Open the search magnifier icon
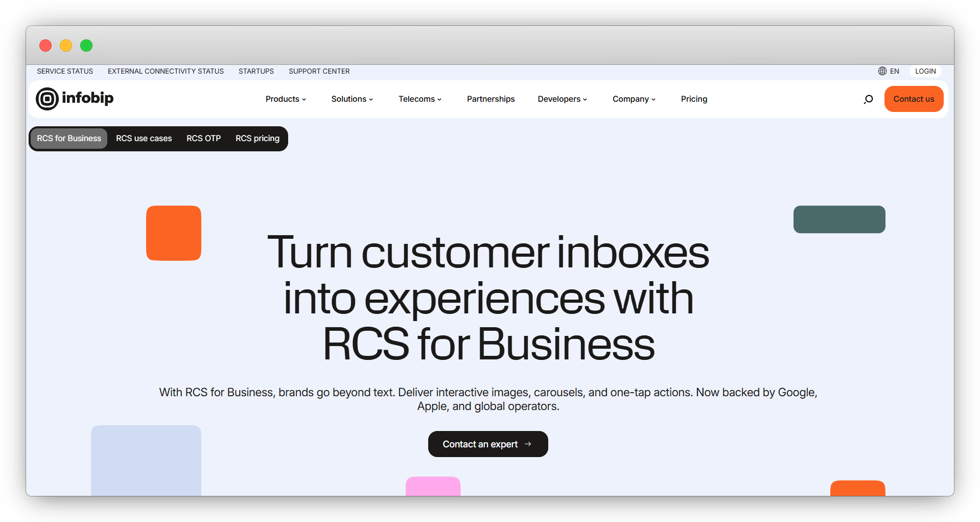Viewport: 980px width, 522px height. [x=868, y=99]
